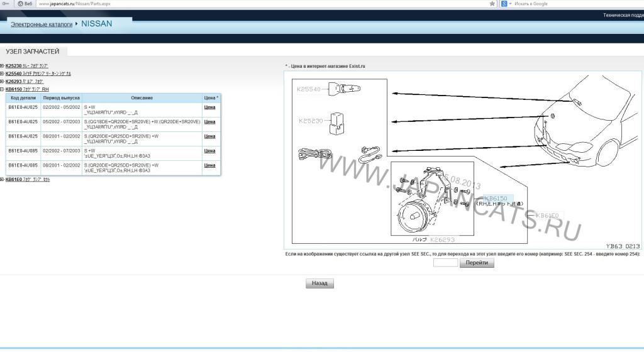Click the 'Цена *' column header
The width and height of the screenshot is (644, 352).
click(x=211, y=98)
